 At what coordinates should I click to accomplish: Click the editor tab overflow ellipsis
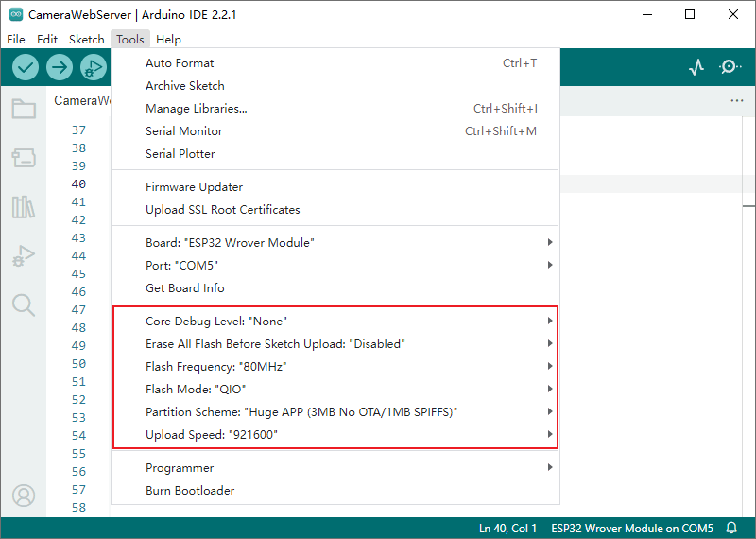[737, 100]
